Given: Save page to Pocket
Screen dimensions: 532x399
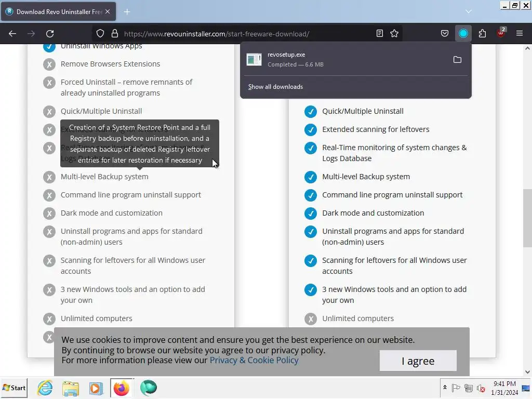Looking at the screenshot, I should click(445, 34).
